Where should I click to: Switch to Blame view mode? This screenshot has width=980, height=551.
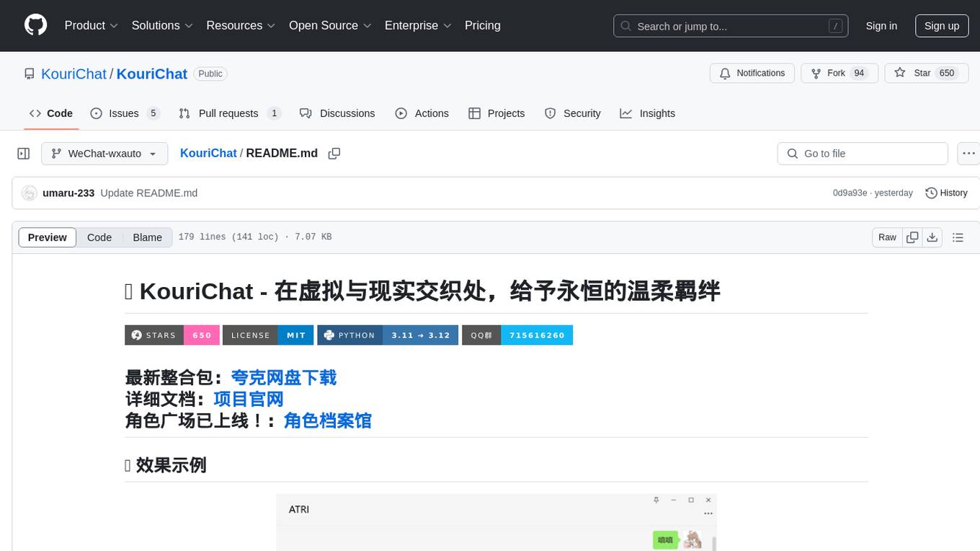click(147, 237)
